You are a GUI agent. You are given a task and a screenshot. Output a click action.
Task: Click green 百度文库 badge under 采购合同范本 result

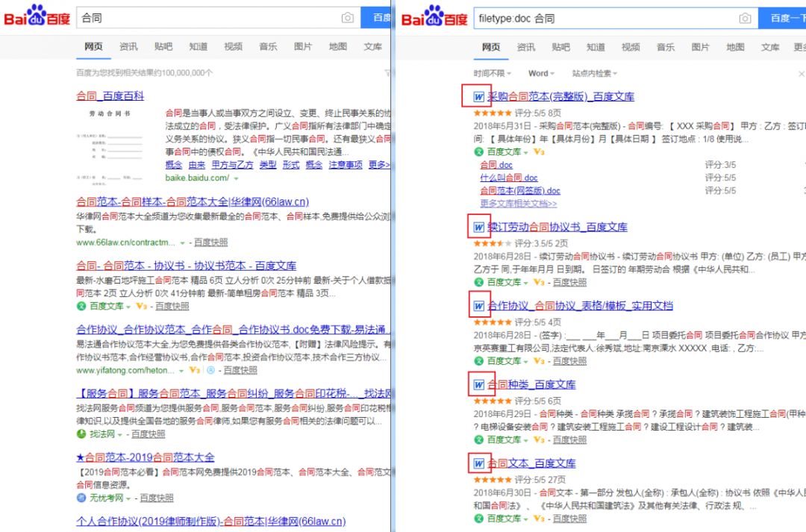coord(478,151)
